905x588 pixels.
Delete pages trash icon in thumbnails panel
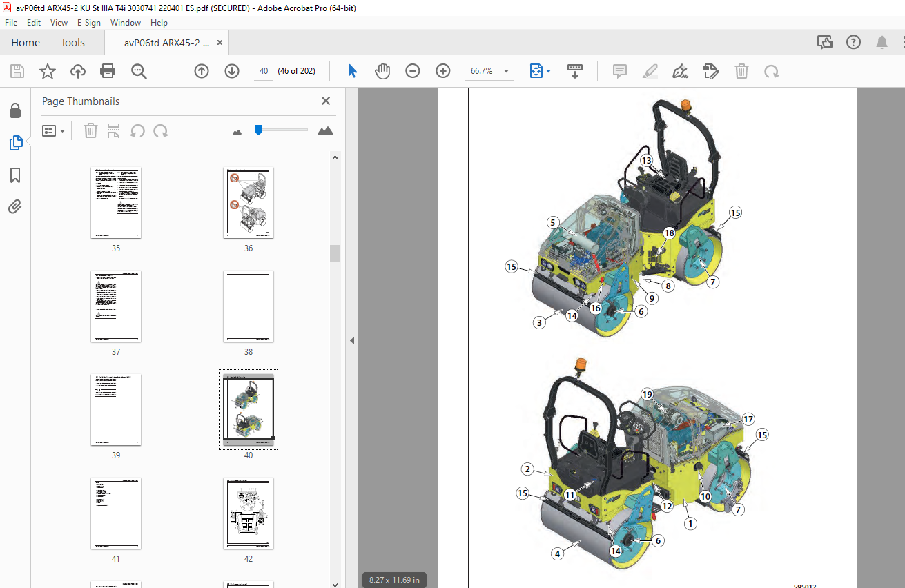point(90,130)
